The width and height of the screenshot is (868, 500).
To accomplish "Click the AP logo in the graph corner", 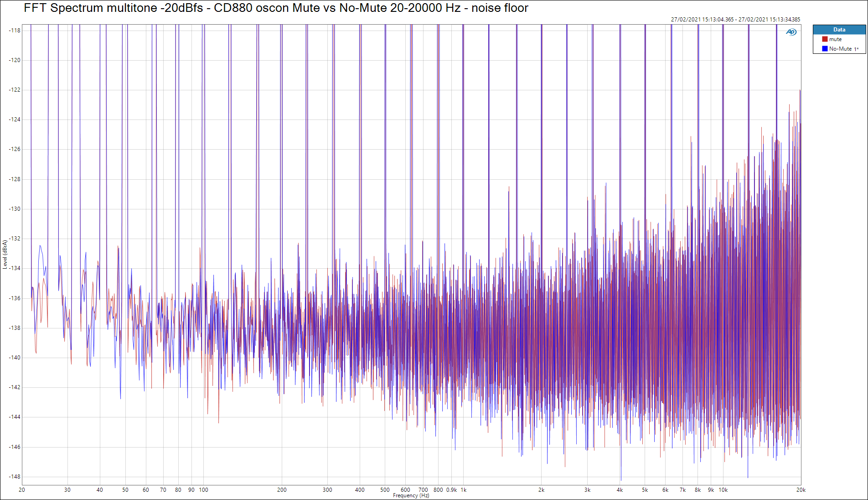I will coord(791,32).
